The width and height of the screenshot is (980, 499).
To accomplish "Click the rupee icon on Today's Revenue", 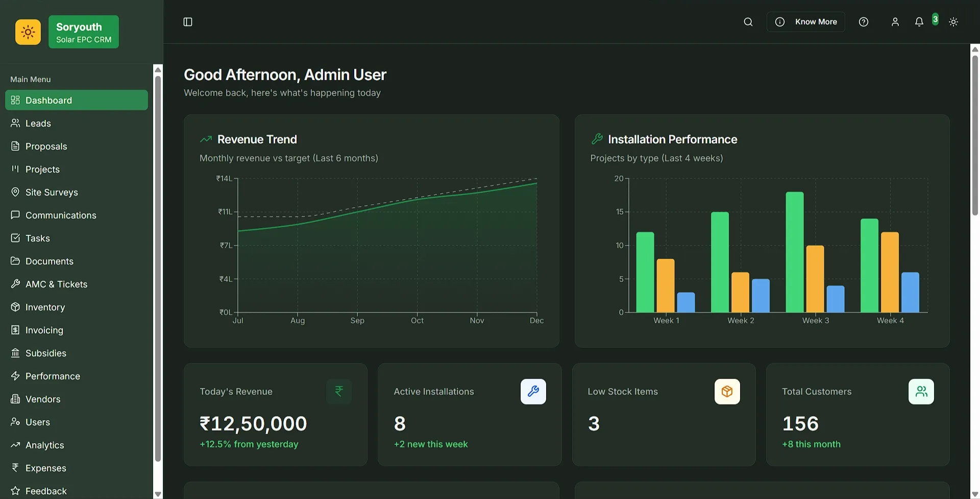I will tap(339, 392).
